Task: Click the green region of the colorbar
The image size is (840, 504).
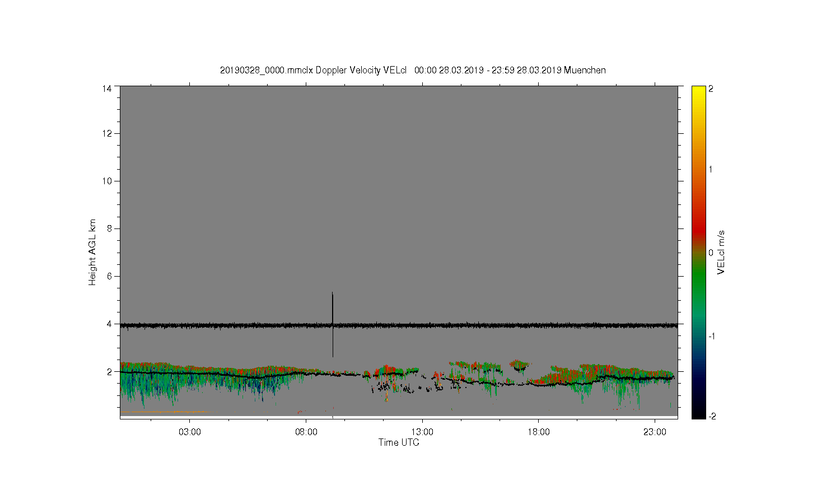Action: (x=698, y=280)
